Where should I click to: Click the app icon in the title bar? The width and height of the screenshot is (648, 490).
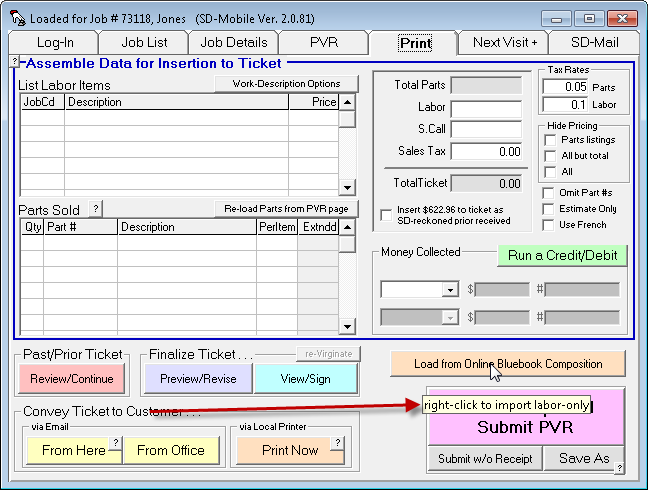click(17, 18)
